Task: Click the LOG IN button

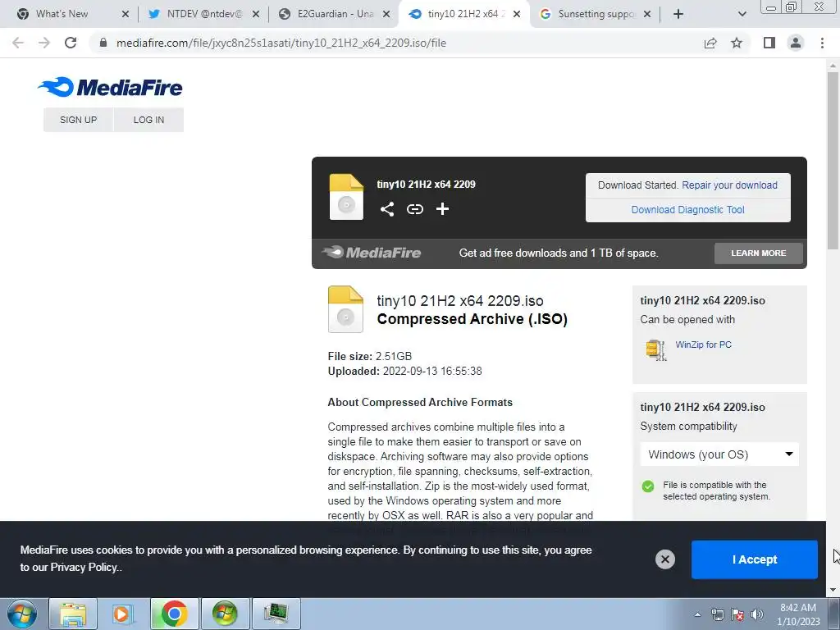Action: point(149,120)
